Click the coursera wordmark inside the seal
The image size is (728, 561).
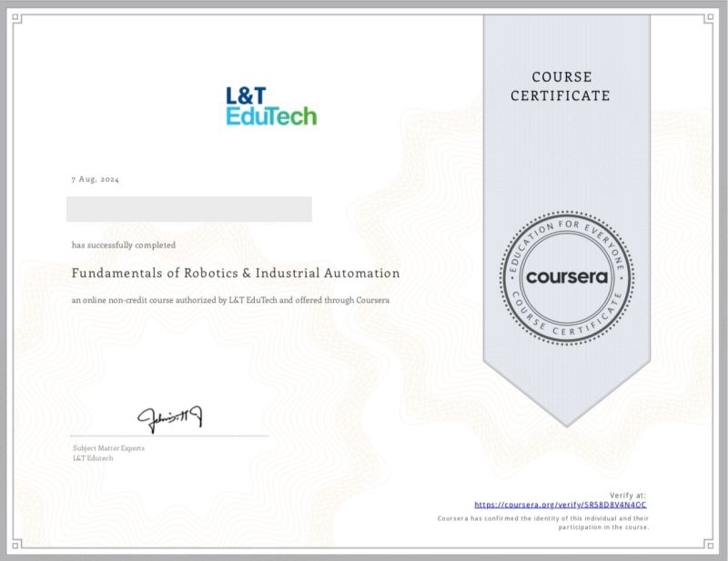[x=566, y=277]
